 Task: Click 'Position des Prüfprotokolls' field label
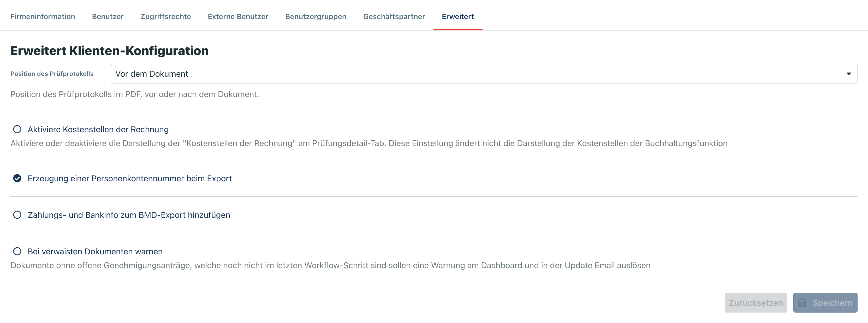click(52, 74)
